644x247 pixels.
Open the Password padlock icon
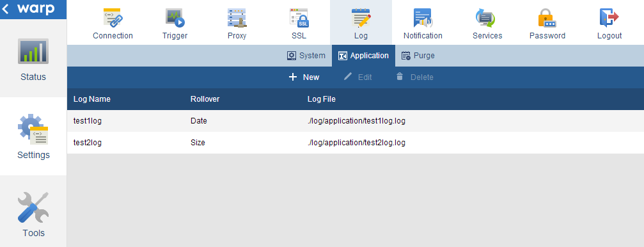pyautogui.click(x=547, y=18)
